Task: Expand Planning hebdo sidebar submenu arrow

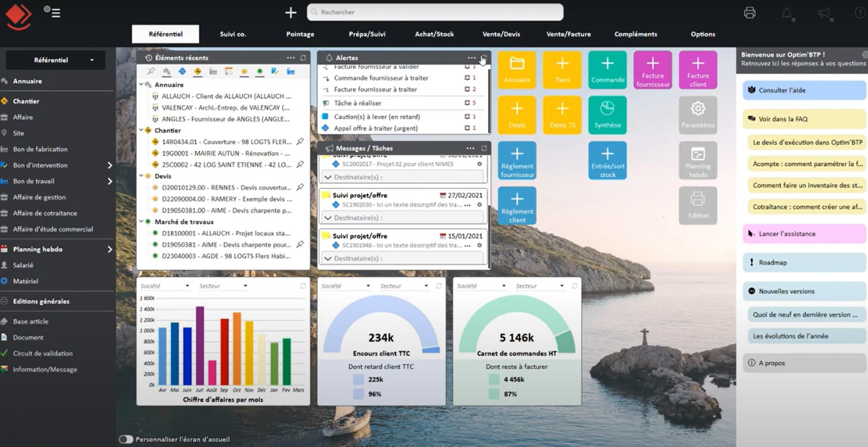Action: 110,249
